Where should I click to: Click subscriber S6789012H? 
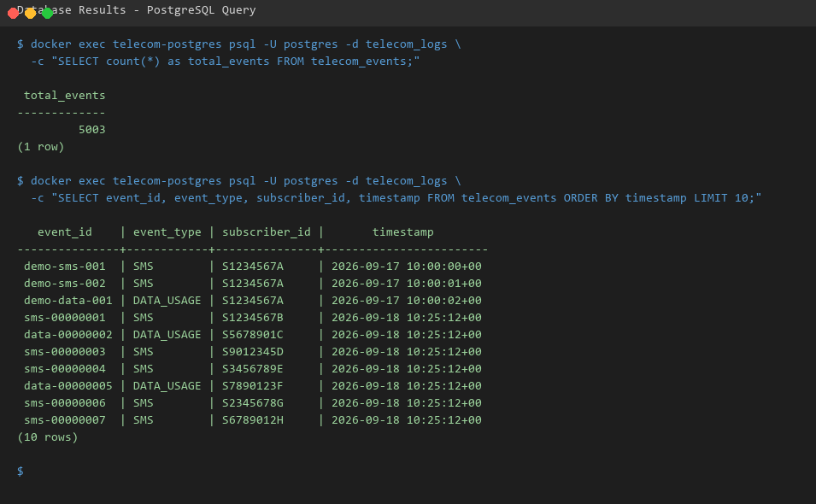pos(253,419)
